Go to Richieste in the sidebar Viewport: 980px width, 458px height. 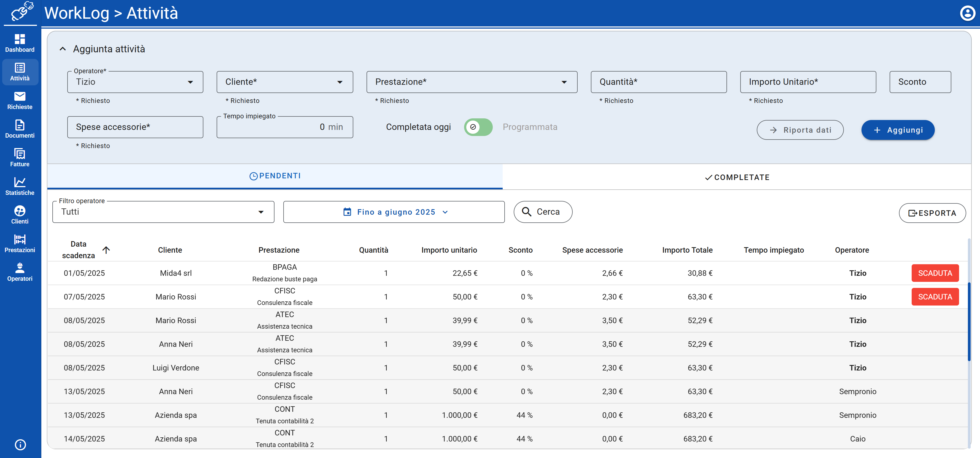[x=20, y=100]
